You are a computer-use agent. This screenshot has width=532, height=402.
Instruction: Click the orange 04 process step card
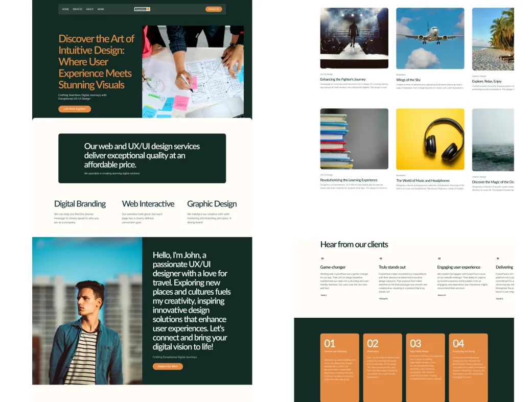(x=468, y=368)
